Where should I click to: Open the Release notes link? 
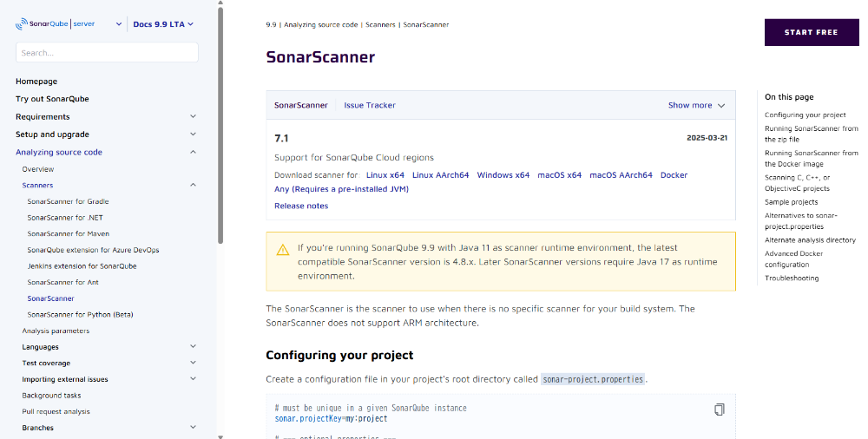(x=301, y=206)
